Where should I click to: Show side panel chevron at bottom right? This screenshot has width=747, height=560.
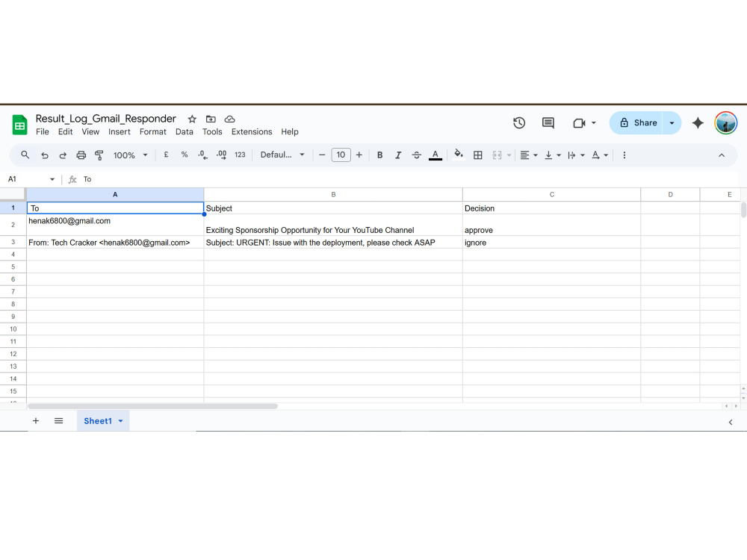click(731, 422)
